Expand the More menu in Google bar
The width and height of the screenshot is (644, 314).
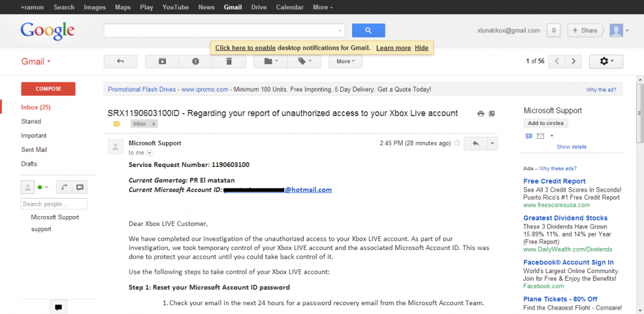[x=323, y=8]
